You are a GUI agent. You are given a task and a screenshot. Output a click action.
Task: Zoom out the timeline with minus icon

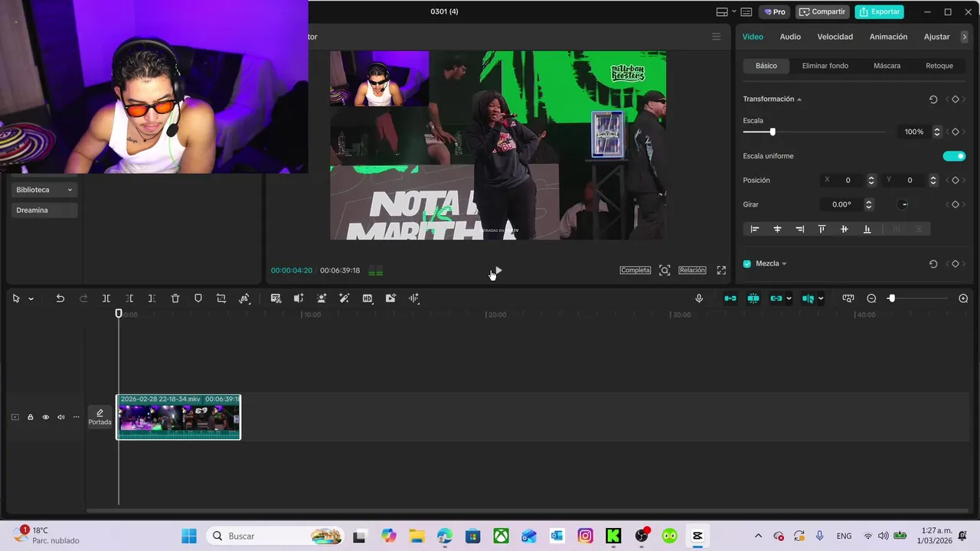click(x=871, y=298)
